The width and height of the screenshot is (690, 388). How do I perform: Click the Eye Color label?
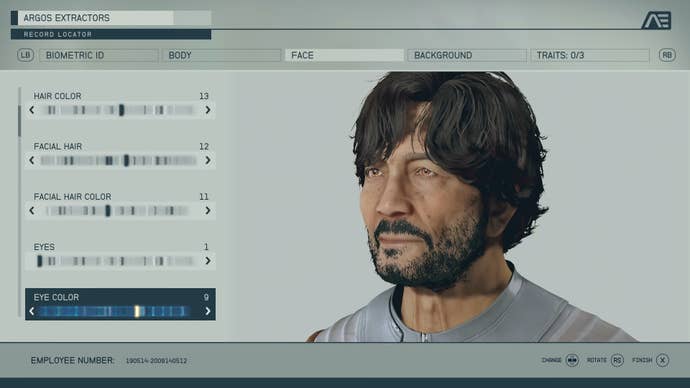(56, 297)
